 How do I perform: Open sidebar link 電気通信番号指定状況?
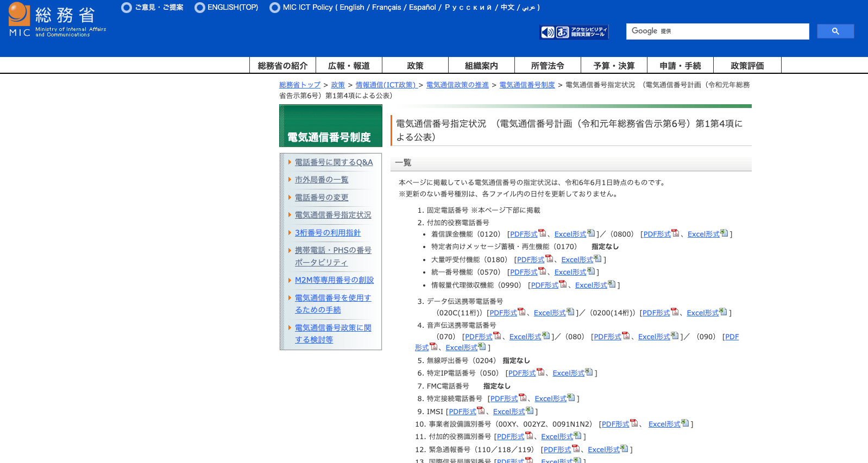pyautogui.click(x=333, y=215)
